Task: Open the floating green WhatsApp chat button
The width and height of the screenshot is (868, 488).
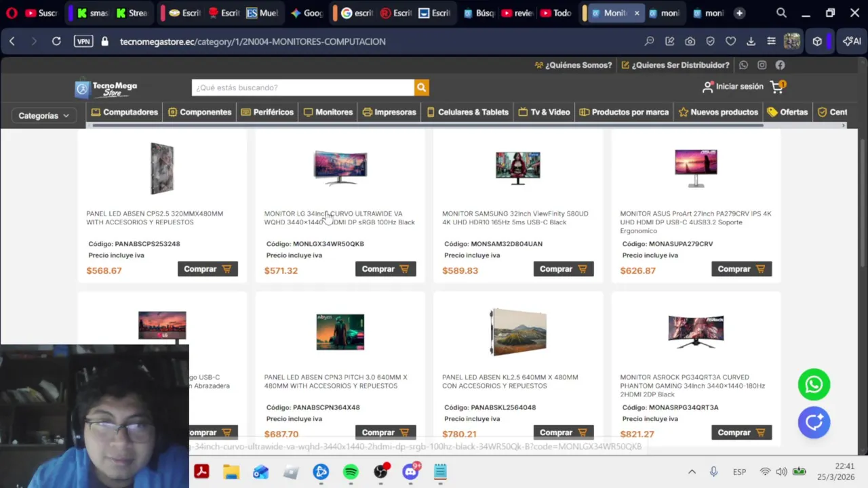Action: pyautogui.click(x=814, y=385)
